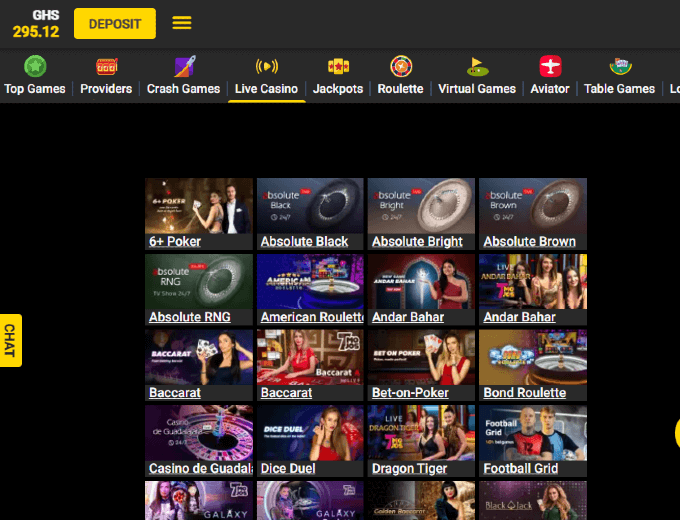Click the Live Casino broadcast icon
The height and width of the screenshot is (520, 680).
coord(267,66)
